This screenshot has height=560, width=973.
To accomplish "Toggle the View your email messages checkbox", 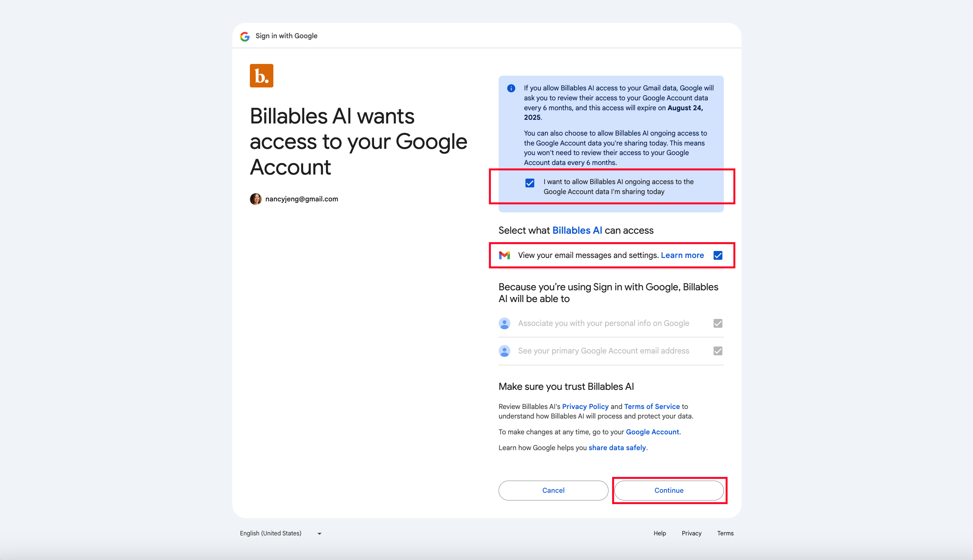I will point(718,255).
